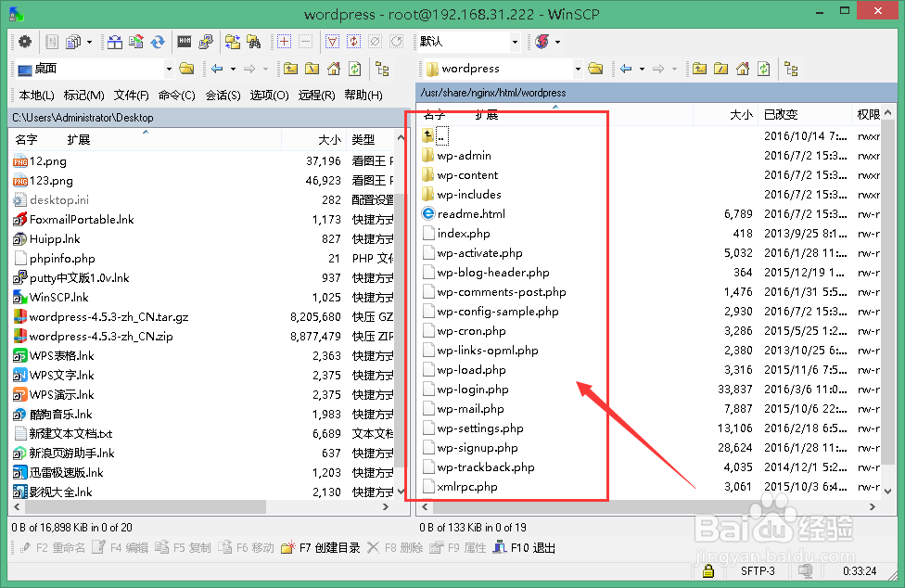
Task: Click F10 退出 button
Action: coord(524,547)
